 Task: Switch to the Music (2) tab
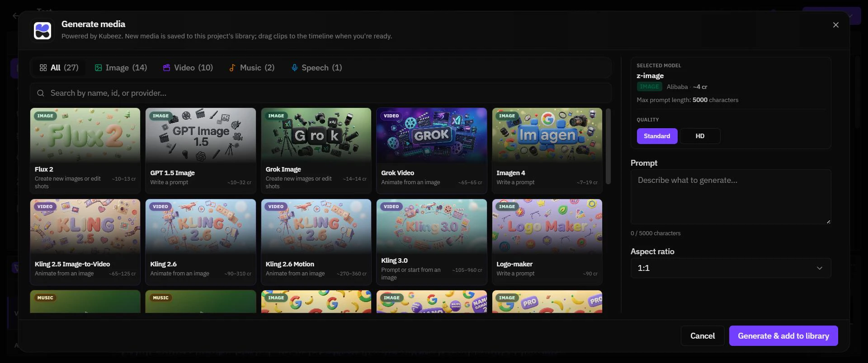point(252,68)
